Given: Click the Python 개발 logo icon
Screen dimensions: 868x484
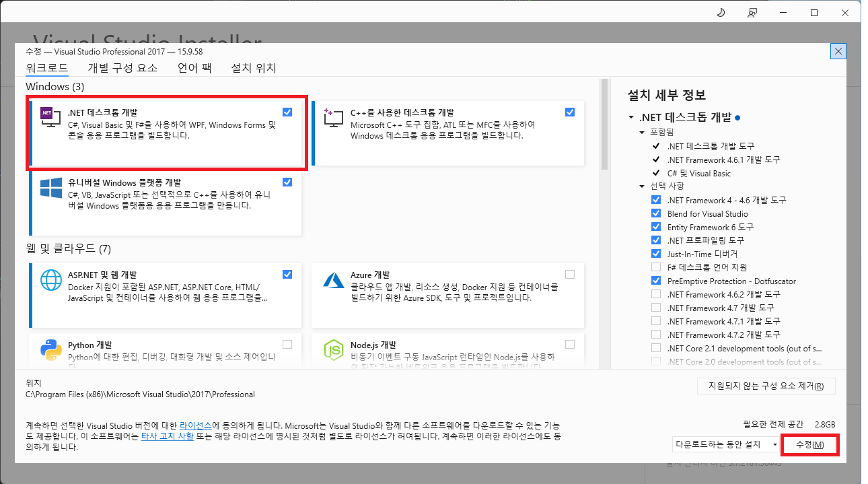Looking at the screenshot, I should (x=51, y=349).
